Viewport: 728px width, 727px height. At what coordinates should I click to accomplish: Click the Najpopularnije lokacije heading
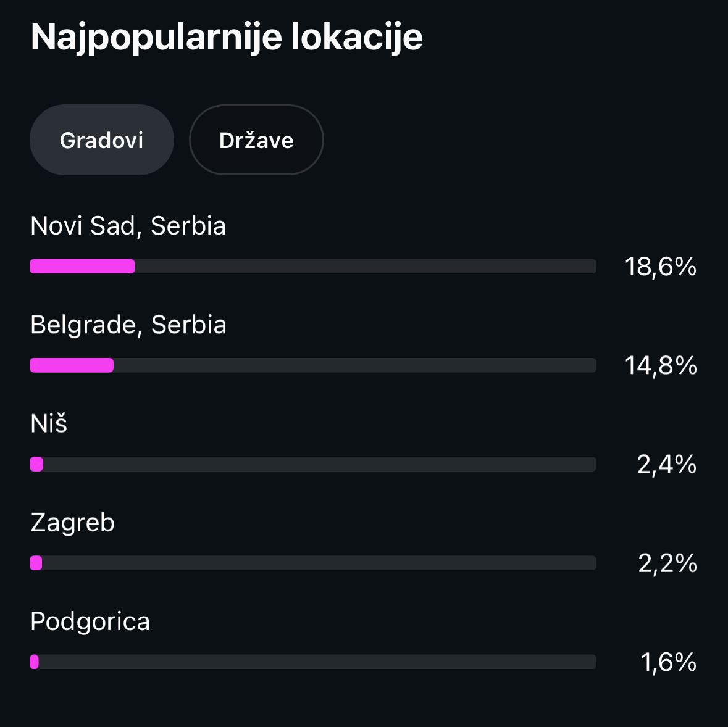(227, 37)
